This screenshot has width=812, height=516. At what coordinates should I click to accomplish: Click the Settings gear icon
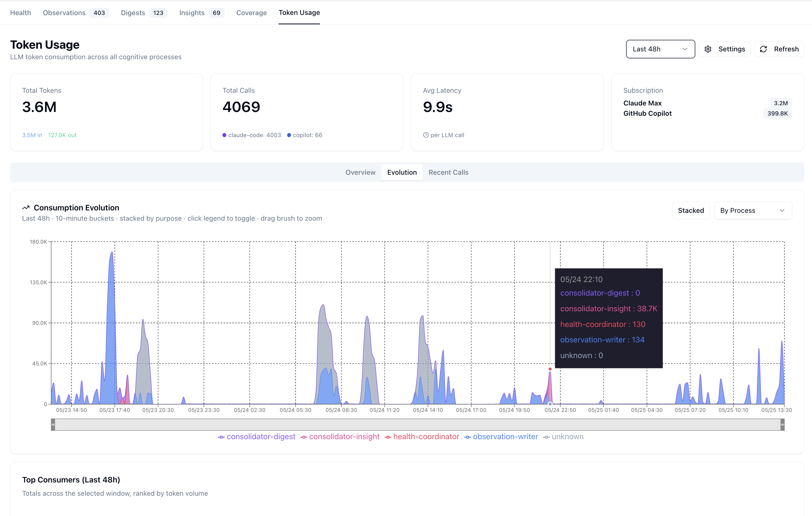click(708, 49)
